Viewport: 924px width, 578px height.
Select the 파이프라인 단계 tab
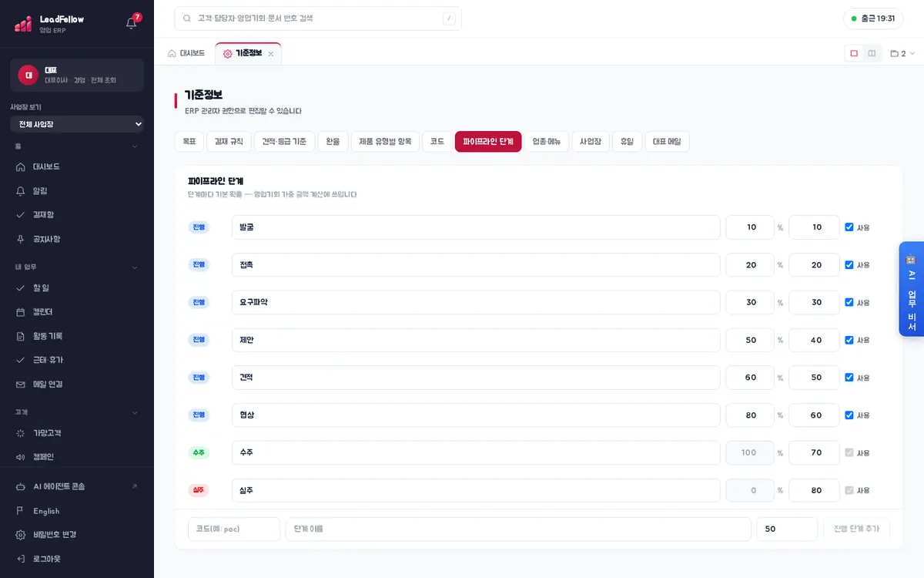[x=488, y=142]
